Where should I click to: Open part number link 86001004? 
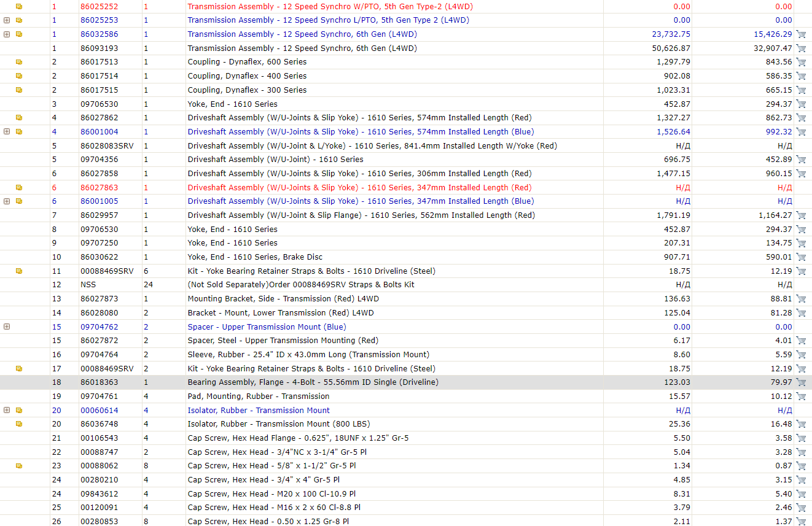click(x=100, y=132)
